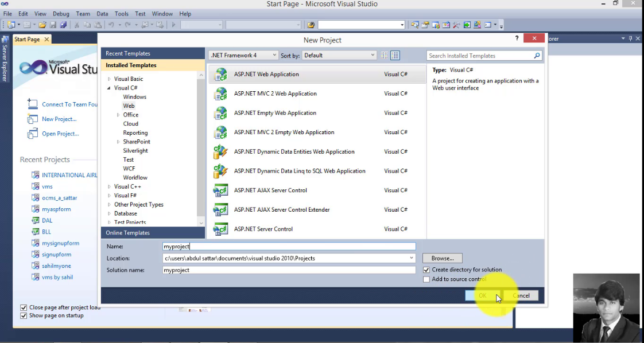Image resolution: width=644 pixels, height=343 pixels.
Task: Click the Connect To Team Foundation icon
Action: pyautogui.click(x=33, y=104)
